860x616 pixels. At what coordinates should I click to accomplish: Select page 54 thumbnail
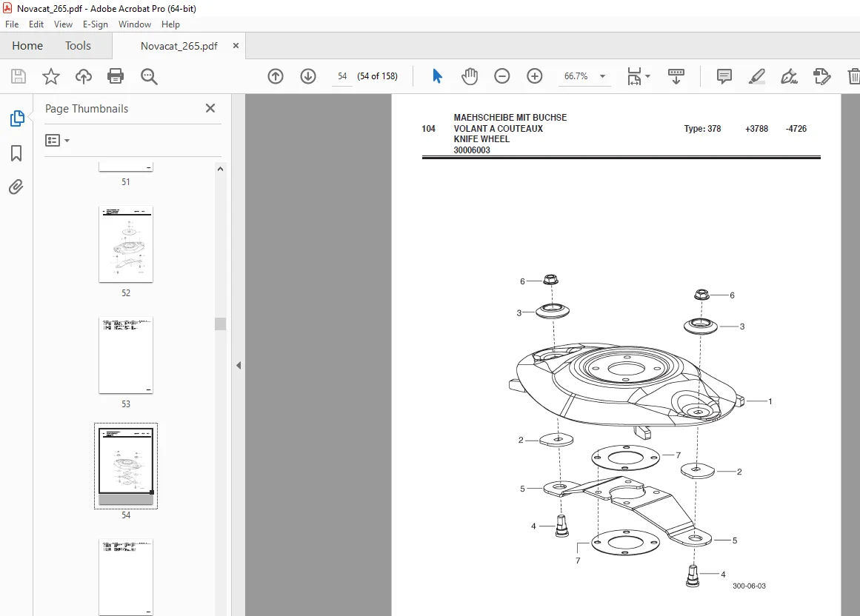[126, 466]
